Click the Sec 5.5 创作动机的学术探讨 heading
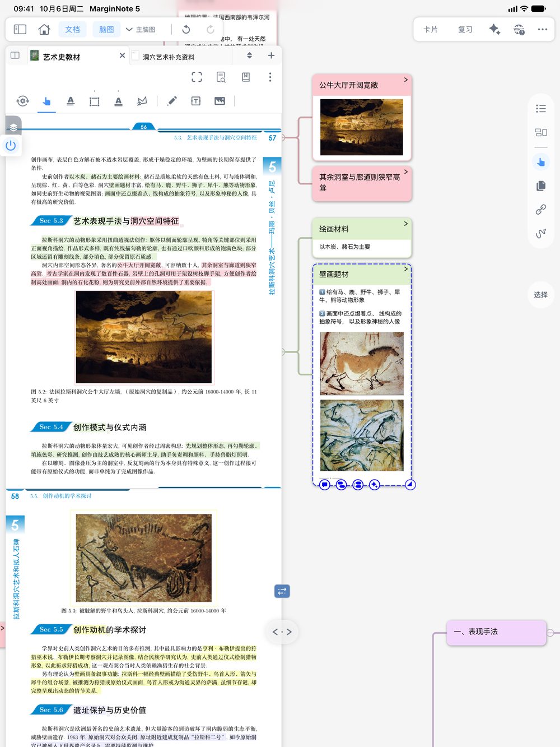Screen dimensions: 560x747 click(89, 630)
